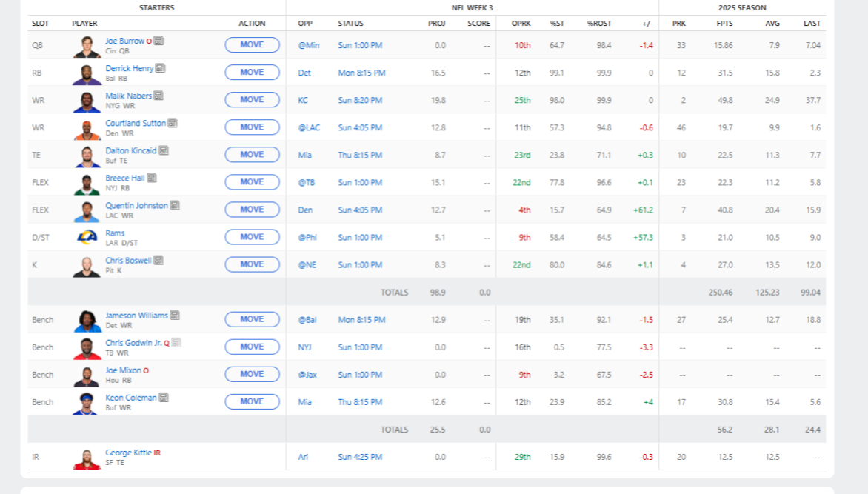Open Chris Godwin Jr.'s player name link
The height and width of the screenshot is (494, 868).
133,343
